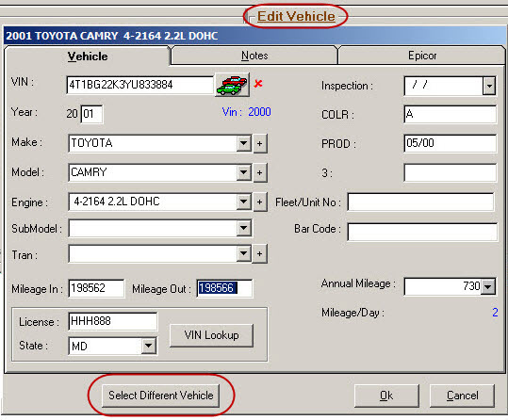Click Select Different Vehicle button
Image resolution: width=508 pixels, height=420 pixels.
pyautogui.click(x=160, y=396)
